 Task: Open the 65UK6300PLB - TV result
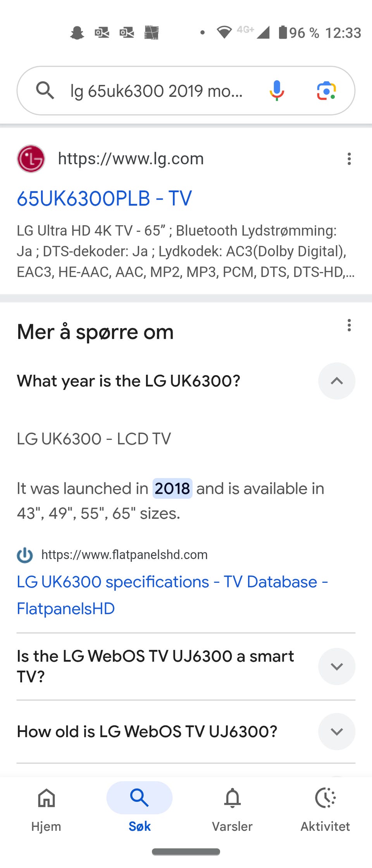pos(104,198)
